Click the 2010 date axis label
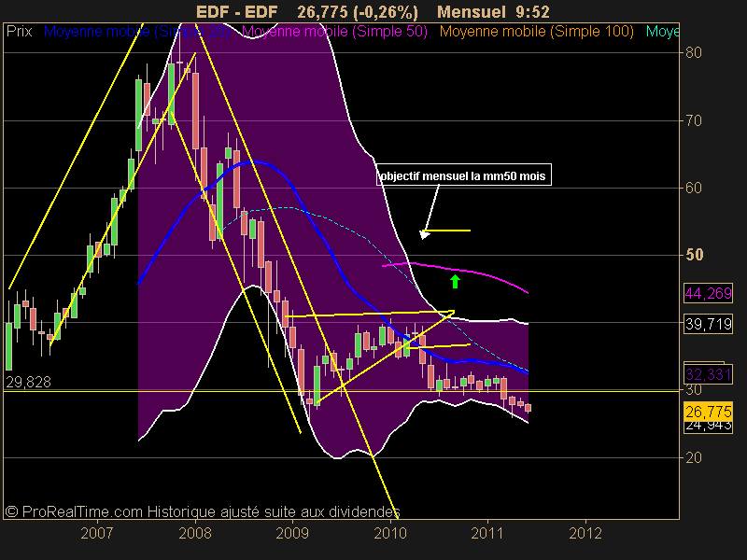 coord(390,533)
